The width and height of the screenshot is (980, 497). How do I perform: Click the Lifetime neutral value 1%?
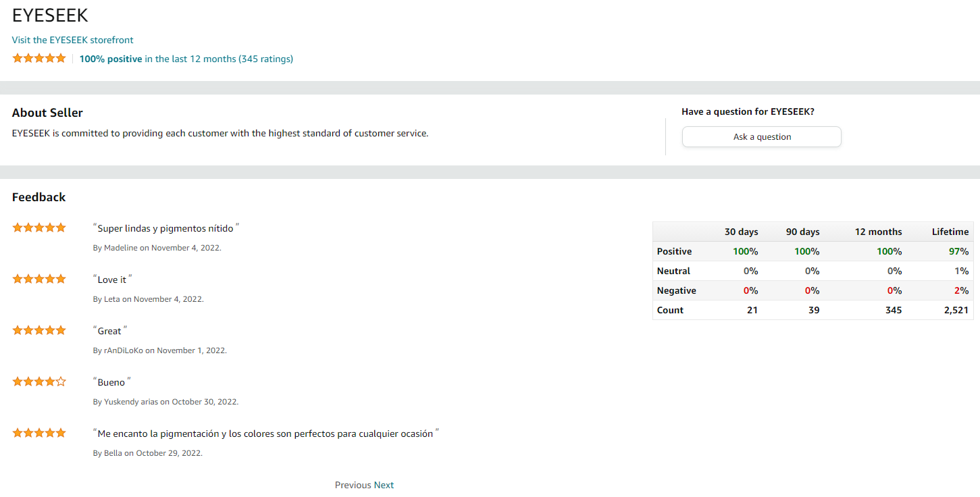[x=962, y=271]
